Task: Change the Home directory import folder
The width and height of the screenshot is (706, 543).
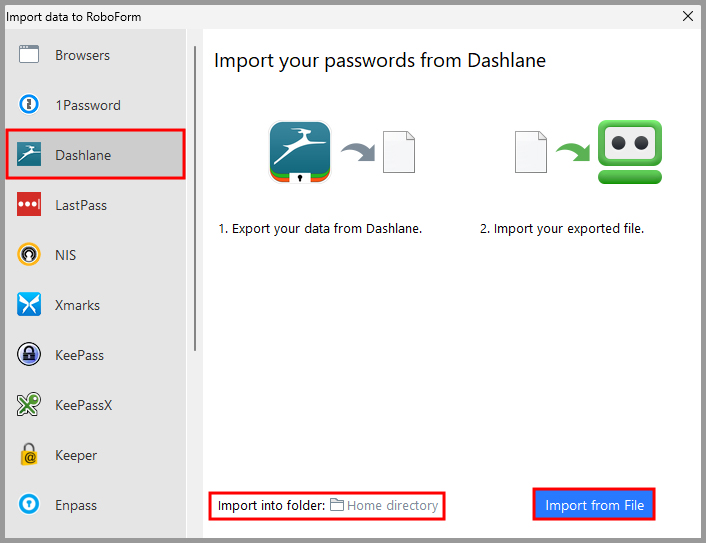Action: [x=385, y=506]
